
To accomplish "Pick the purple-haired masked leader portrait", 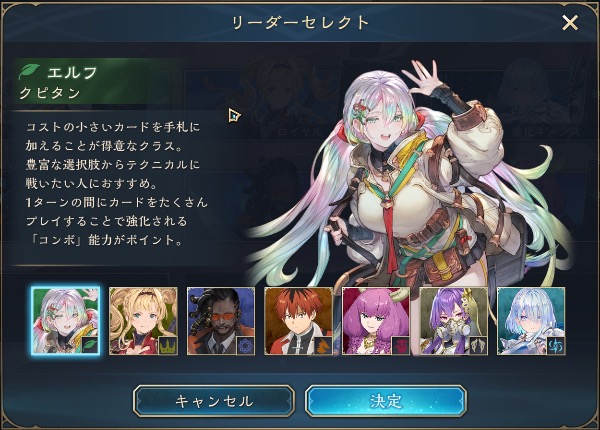I will tap(454, 321).
